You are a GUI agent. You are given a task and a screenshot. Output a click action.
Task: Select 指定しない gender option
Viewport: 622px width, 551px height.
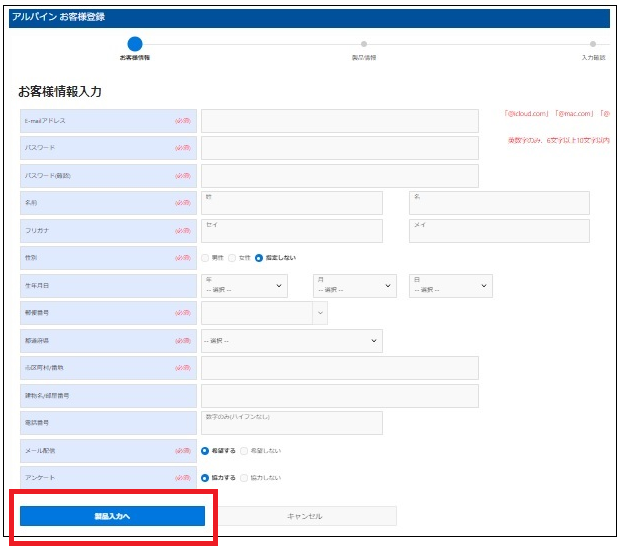click(260, 258)
